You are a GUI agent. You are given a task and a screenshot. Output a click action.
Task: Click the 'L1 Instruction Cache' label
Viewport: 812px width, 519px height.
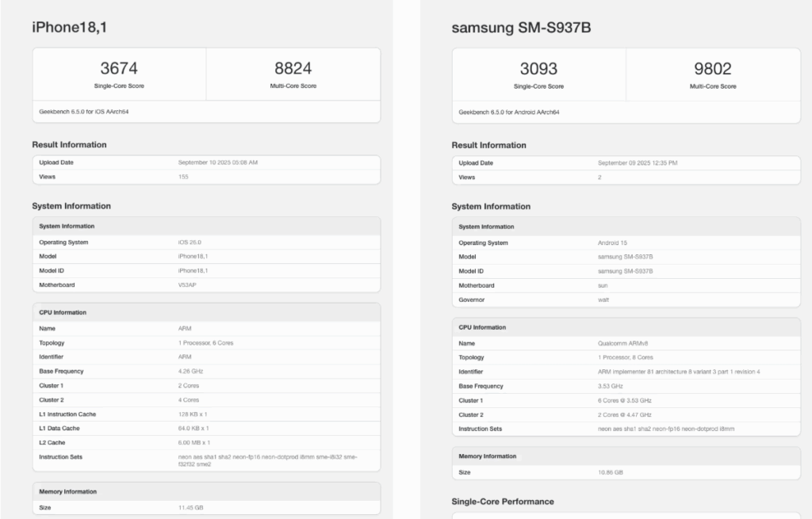click(67, 414)
